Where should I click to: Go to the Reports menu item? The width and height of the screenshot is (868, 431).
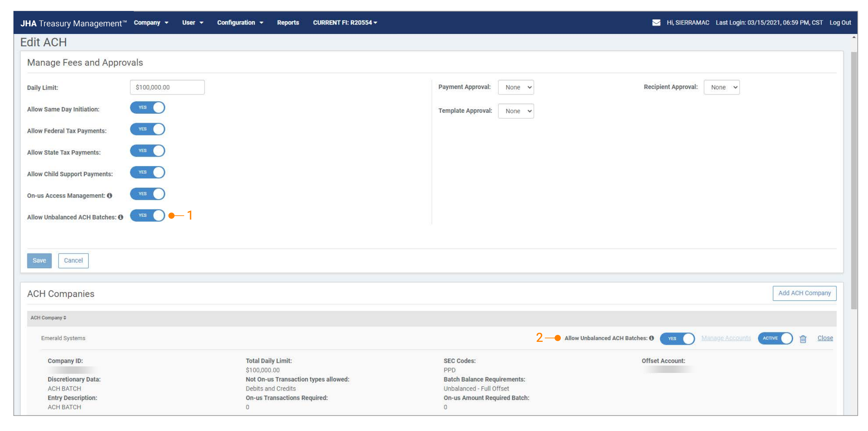pos(288,23)
